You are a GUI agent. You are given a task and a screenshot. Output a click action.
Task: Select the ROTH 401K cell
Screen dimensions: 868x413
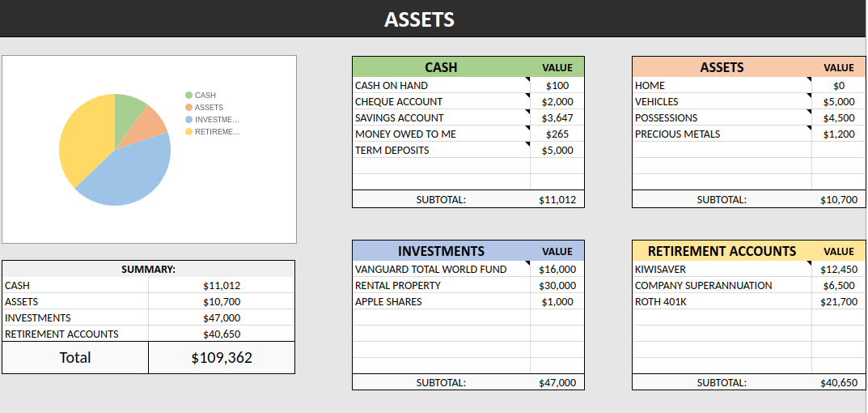(x=722, y=301)
